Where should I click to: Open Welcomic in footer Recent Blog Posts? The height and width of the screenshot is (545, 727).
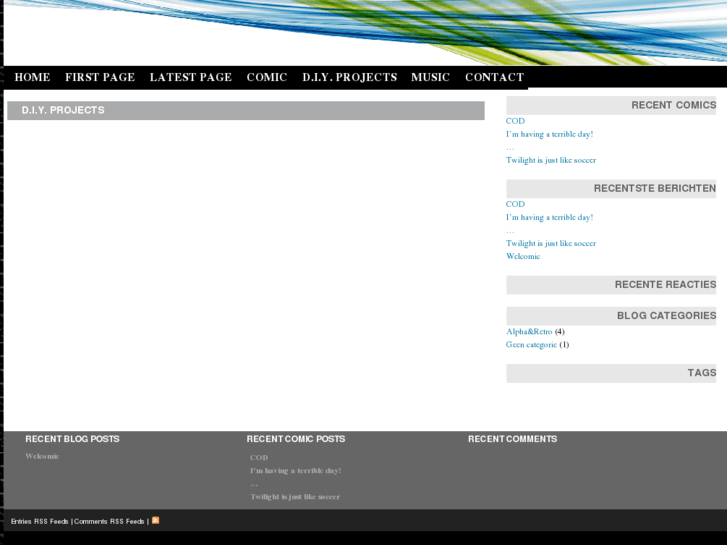click(42, 456)
